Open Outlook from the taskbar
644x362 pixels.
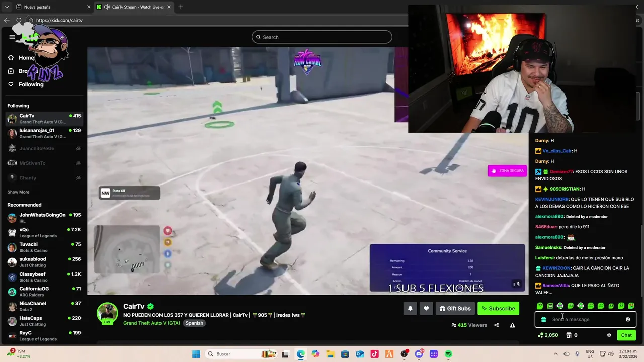pos(360,354)
